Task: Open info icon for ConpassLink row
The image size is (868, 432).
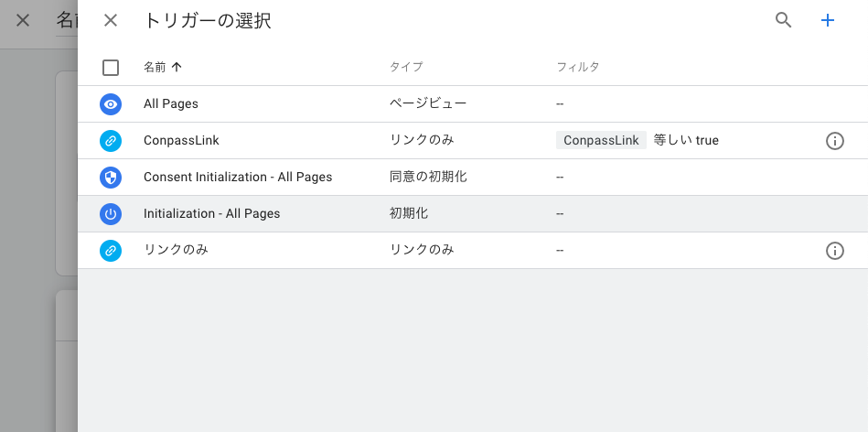Action: pyautogui.click(x=835, y=141)
